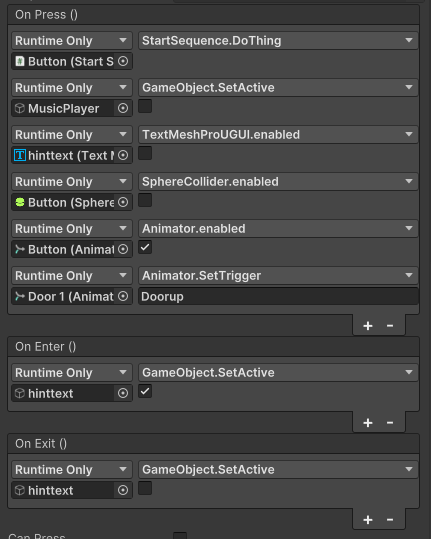Open Runtime Only dropdown for Animator.SetTrigger row
431x539 pixels.
tap(72, 275)
